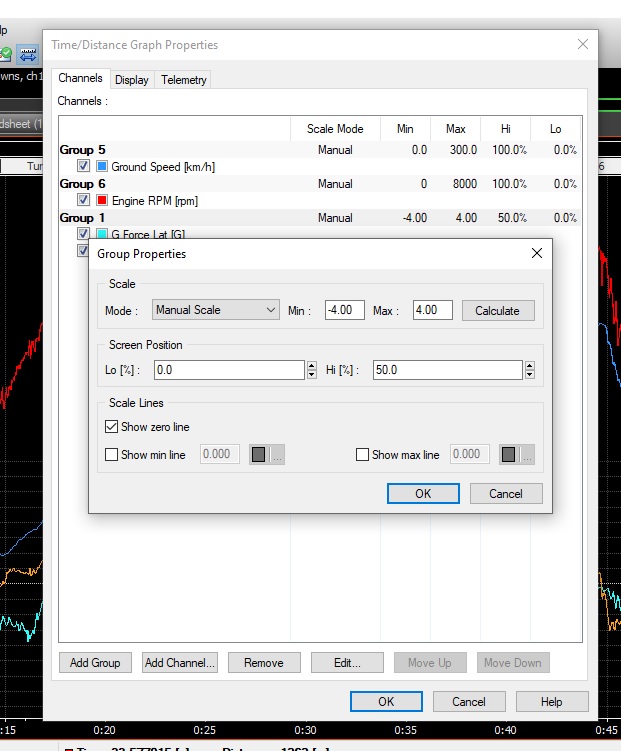Close the Group Properties dialog

537,253
